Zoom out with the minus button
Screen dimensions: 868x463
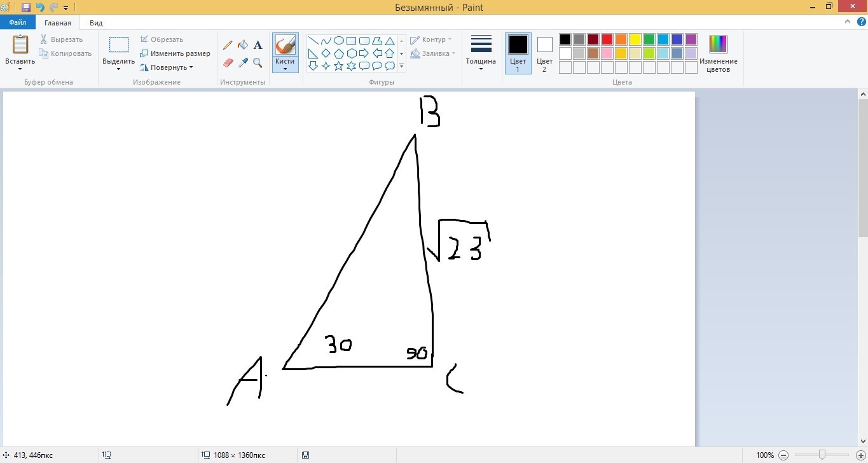pos(783,455)
